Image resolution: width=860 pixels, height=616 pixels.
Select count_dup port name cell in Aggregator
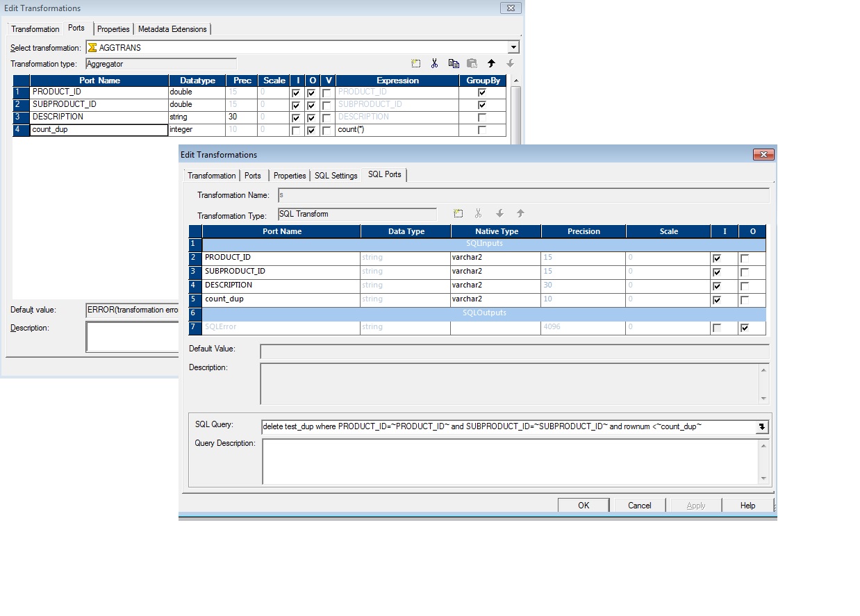pyautogui.click(x=99, y=130)
